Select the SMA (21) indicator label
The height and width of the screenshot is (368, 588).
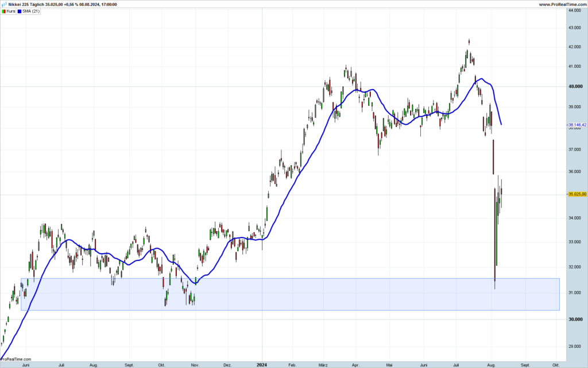pos(31,11)
